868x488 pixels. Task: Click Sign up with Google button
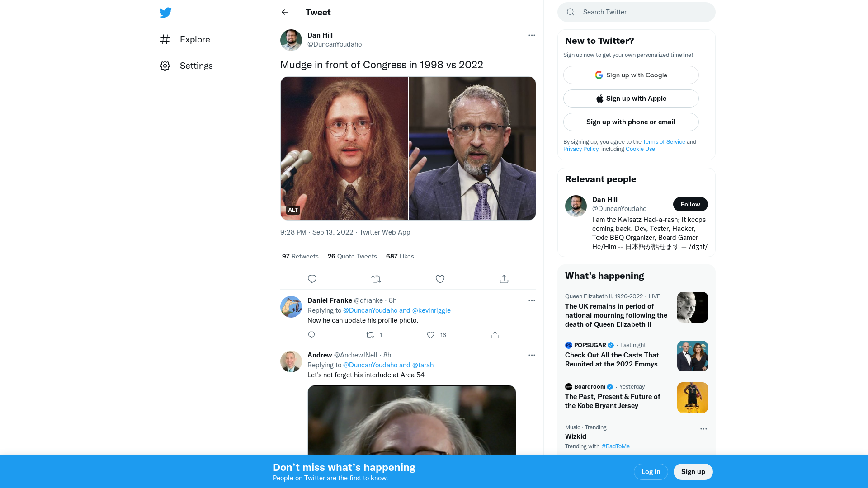631,75
